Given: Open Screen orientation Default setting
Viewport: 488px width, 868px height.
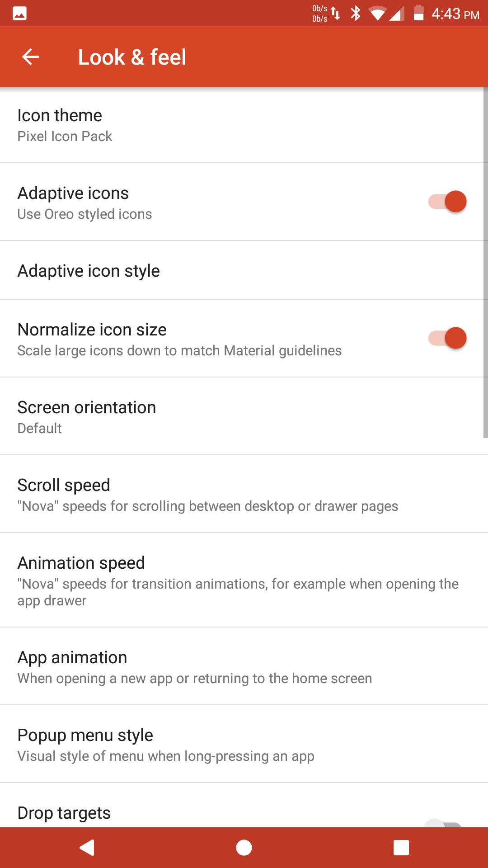Looking at the screenshot, I should point(244,416).
